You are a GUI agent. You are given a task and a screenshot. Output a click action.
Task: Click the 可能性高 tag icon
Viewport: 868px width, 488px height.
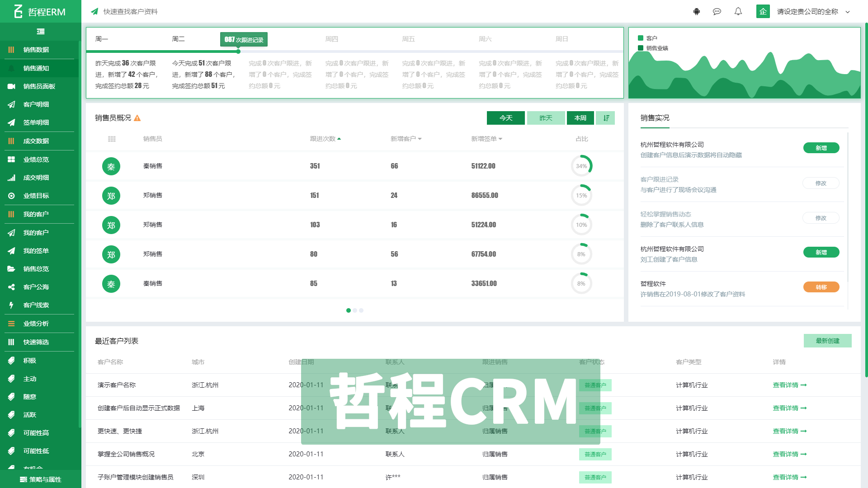tap(11, 433)
